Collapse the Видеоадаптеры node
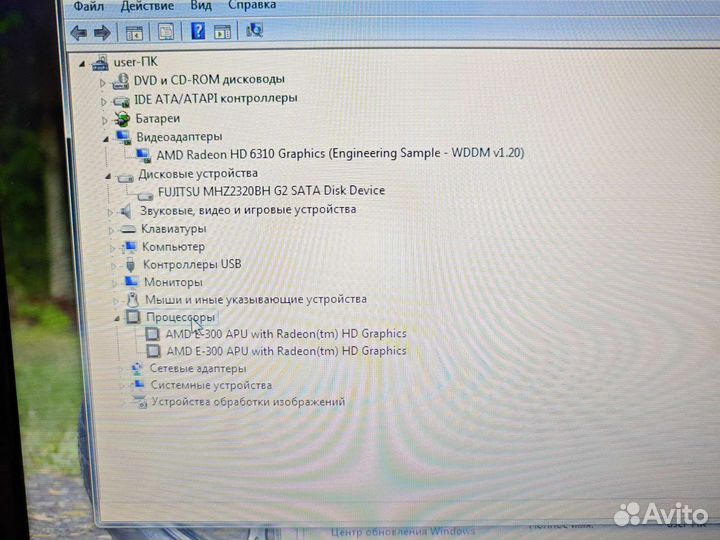Image resolution: width=720 pixels, height=540 pixels. point(106,139)
